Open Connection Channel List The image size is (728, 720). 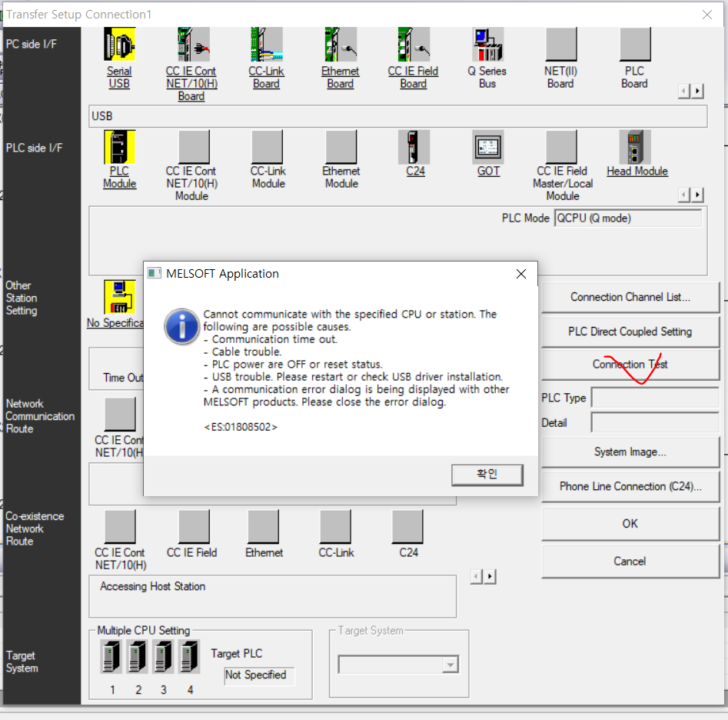point(630,297)
